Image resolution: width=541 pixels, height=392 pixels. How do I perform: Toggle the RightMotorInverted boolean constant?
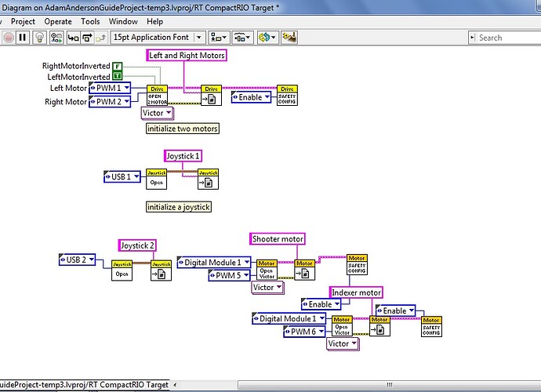[x=118, y=67]
